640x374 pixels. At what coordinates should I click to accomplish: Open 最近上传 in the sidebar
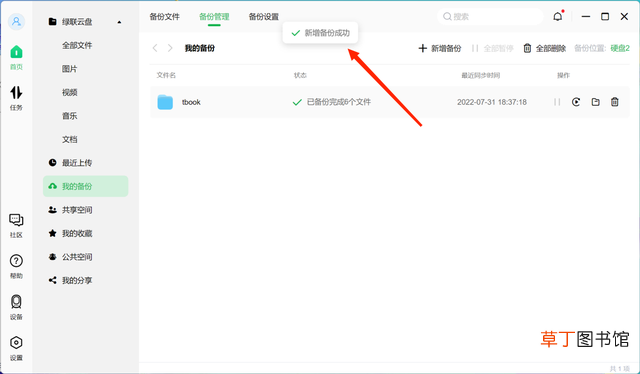click(77, 163)
